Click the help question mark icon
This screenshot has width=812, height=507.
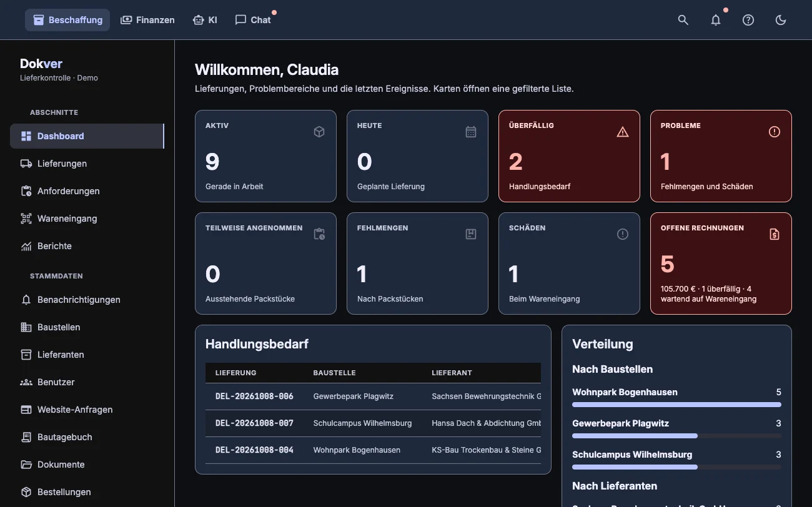click(x=748, y=20)
